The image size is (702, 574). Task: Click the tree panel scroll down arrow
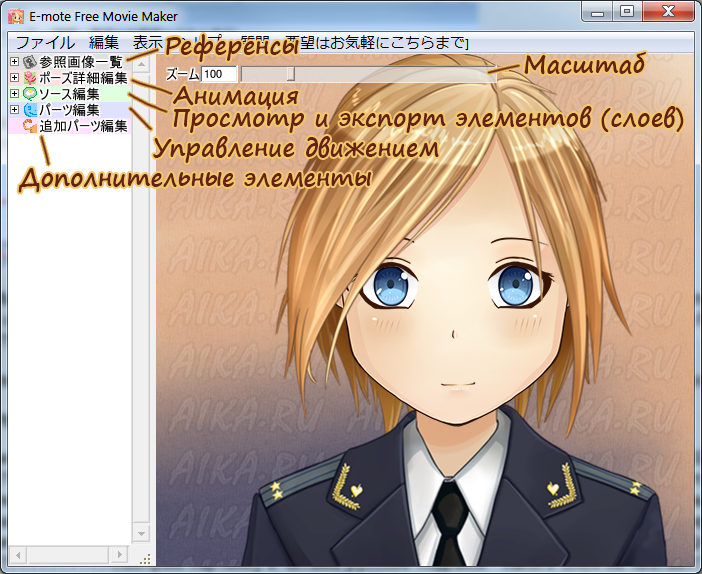point(141,533)
